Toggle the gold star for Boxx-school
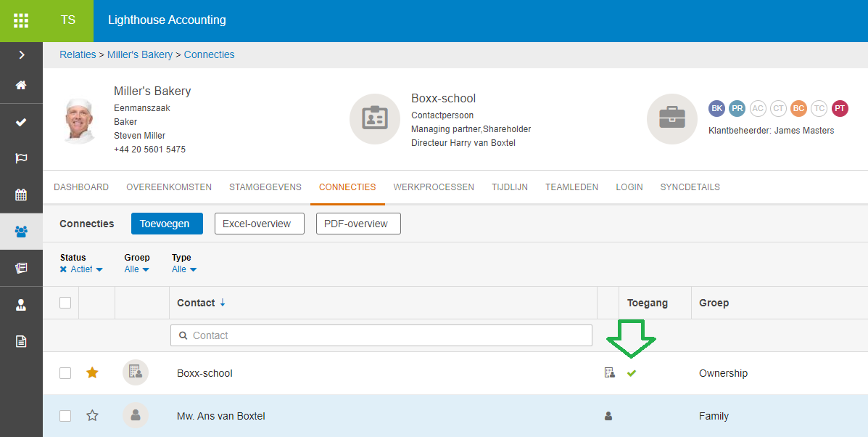This screenshot has height=437, width=868. pos(92,372)
